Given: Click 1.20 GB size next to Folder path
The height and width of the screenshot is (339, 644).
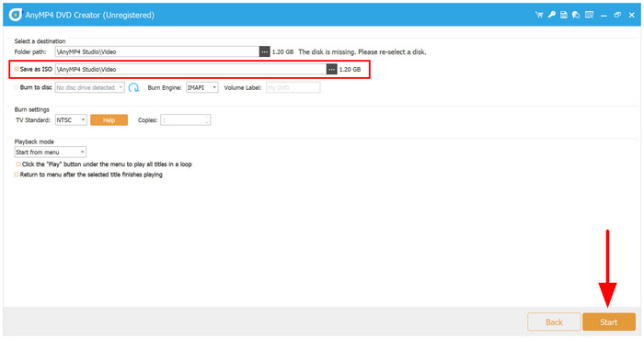Looking at the screenshot, I should coord(282,52).
